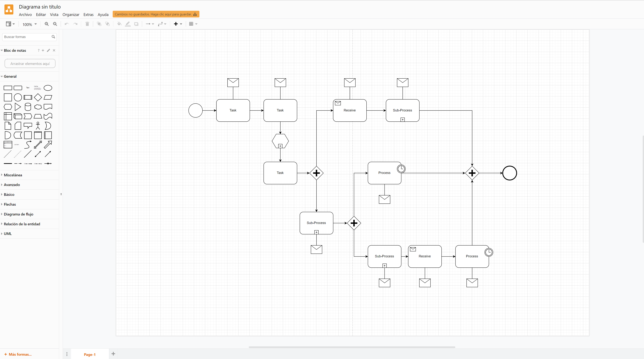This screenshot has width=644, height=359.
Task: Click the unsaved changes save button
Action: pyautogui.click(x=156, y=14)
